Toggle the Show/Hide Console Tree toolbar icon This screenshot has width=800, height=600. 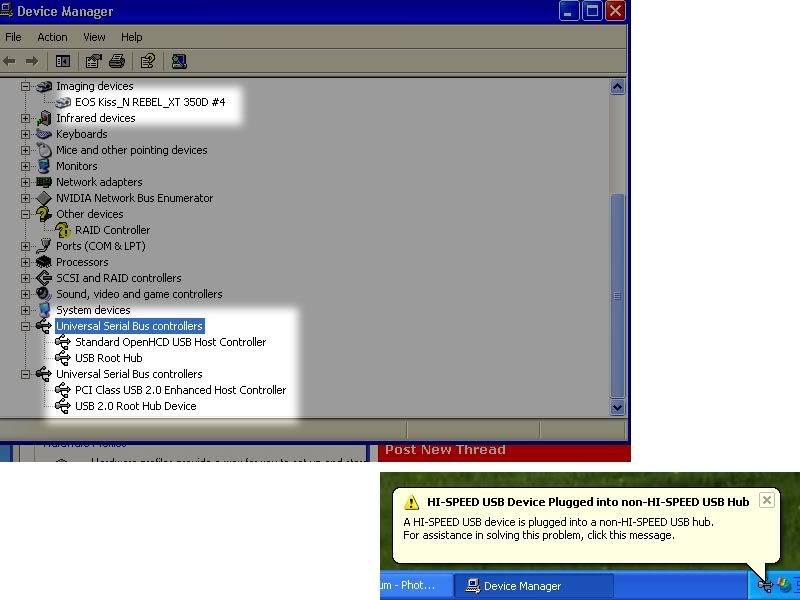(63, 61)
